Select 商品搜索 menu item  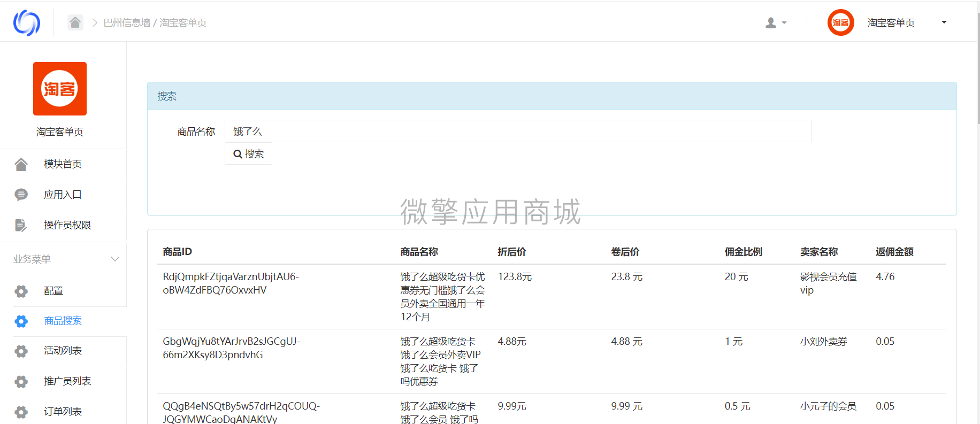[x=63, y=321]
